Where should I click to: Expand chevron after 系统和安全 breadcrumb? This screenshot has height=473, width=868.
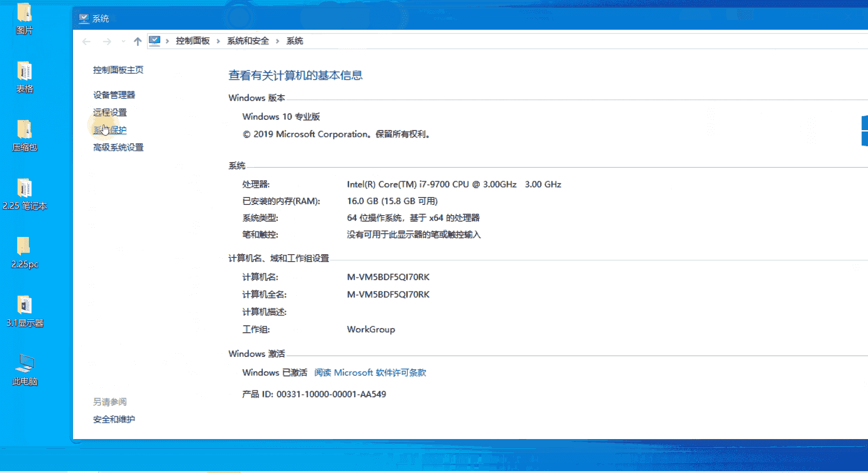click(x=278, y=41)
